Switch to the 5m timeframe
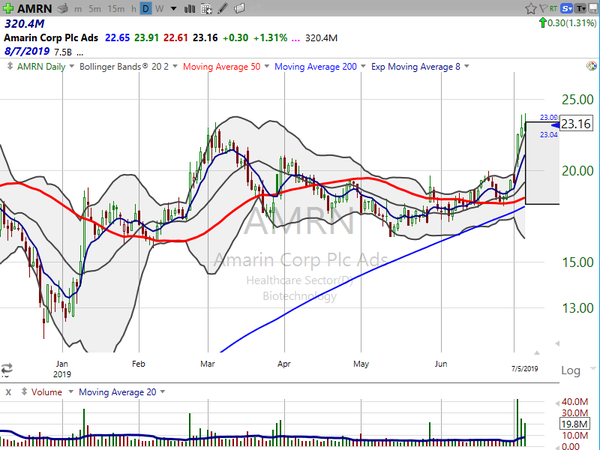Screen dimensions: 600x450 coord(95,9)
